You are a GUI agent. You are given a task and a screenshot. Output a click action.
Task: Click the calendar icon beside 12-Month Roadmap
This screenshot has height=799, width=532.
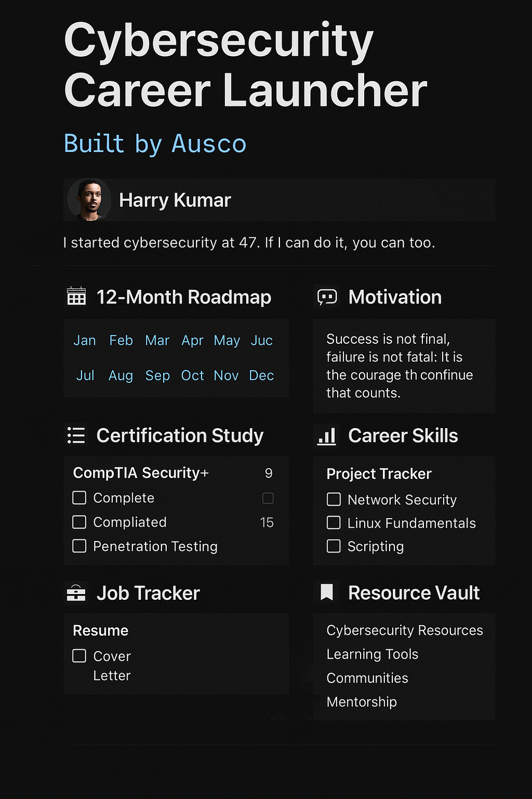coord(76,297)
